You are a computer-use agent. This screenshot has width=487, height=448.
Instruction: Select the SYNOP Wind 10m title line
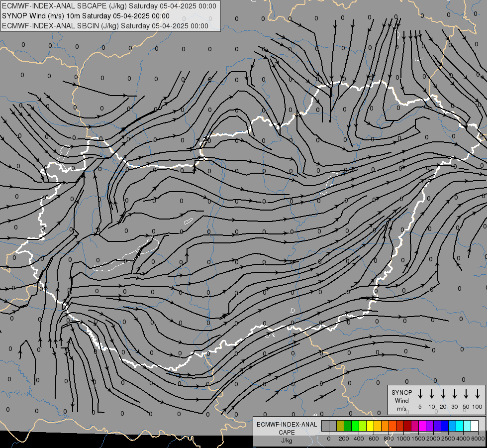86,16
